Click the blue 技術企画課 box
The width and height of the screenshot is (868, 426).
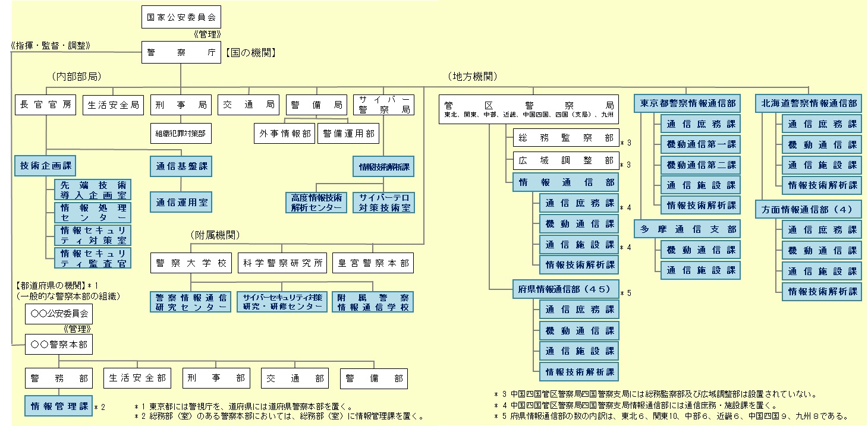tap(46, 166)
